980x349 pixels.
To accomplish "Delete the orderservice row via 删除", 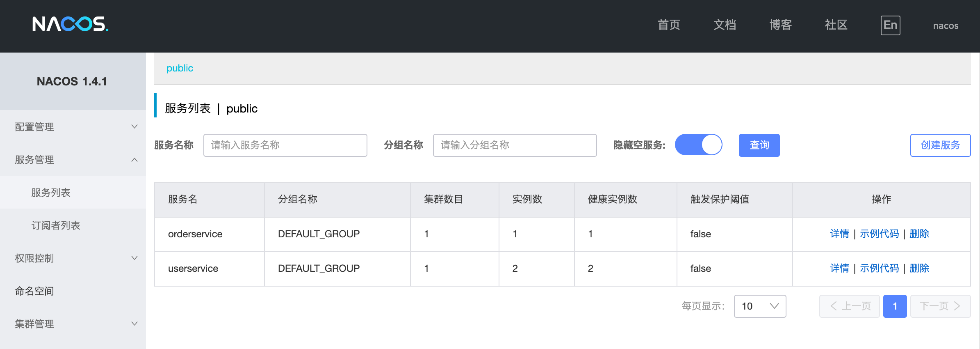I will pyautogui.click(x=919, y=234).
